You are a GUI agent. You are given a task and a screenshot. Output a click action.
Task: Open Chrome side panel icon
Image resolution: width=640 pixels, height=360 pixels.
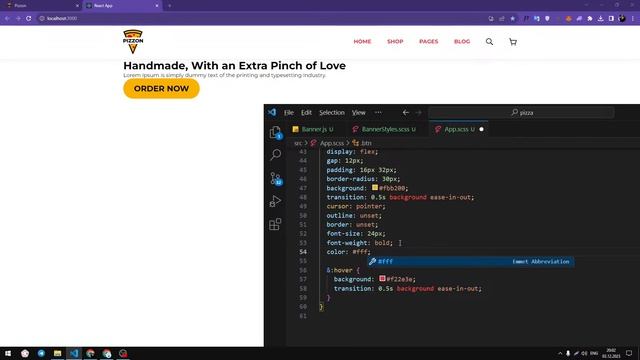tap(611, 18)
